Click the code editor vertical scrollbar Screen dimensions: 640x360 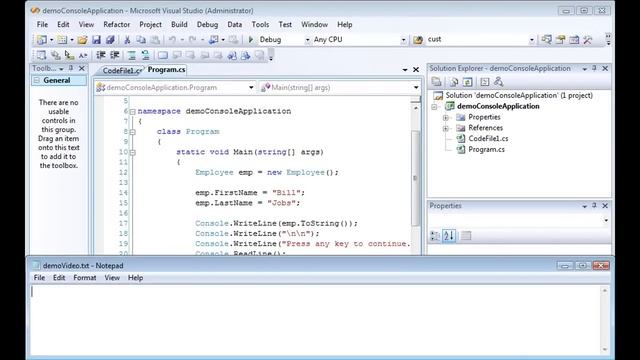[416, 178]
